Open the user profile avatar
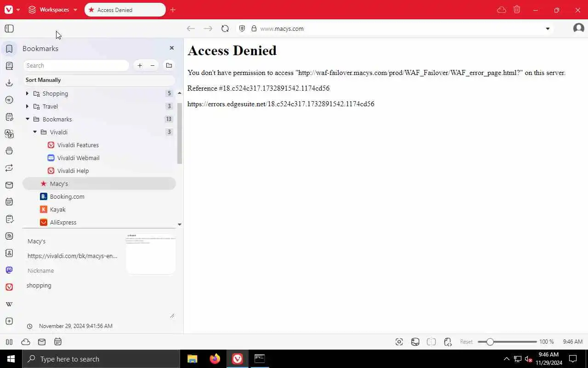Viewport: 588px width, 368px height. click(x=578, y=29)
